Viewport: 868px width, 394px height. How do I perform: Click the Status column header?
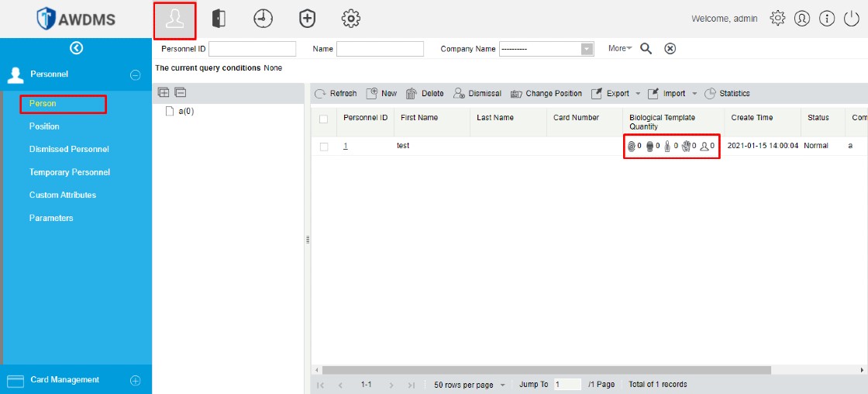(x=818, y=117)
